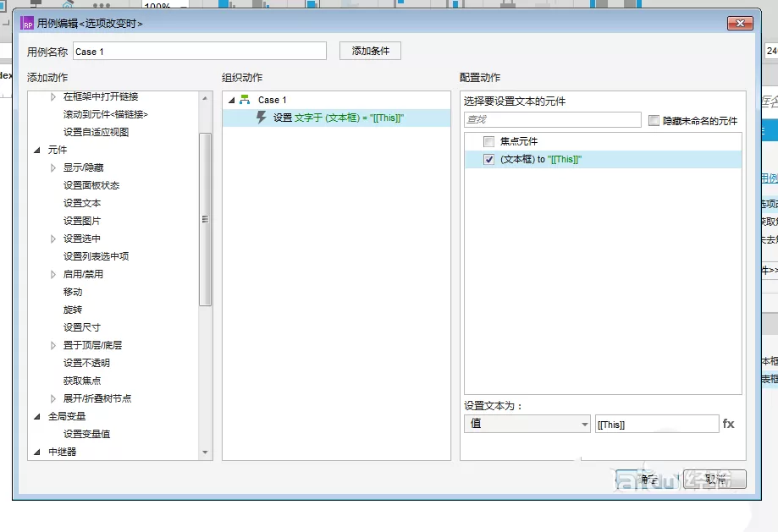Select the 设置变量值 action
This screenshot has height=532, width=778.
[86, 434]
